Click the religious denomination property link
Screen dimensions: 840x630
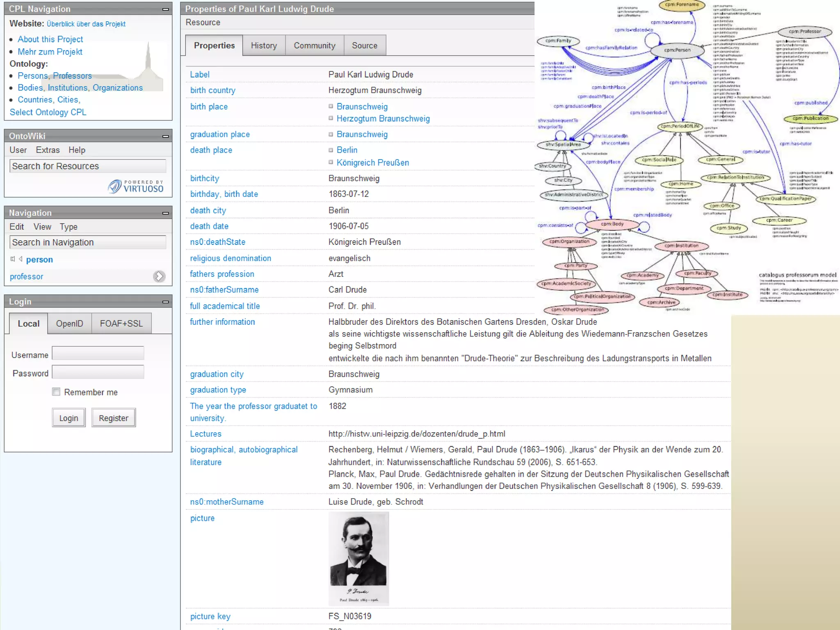coord(230,258)
